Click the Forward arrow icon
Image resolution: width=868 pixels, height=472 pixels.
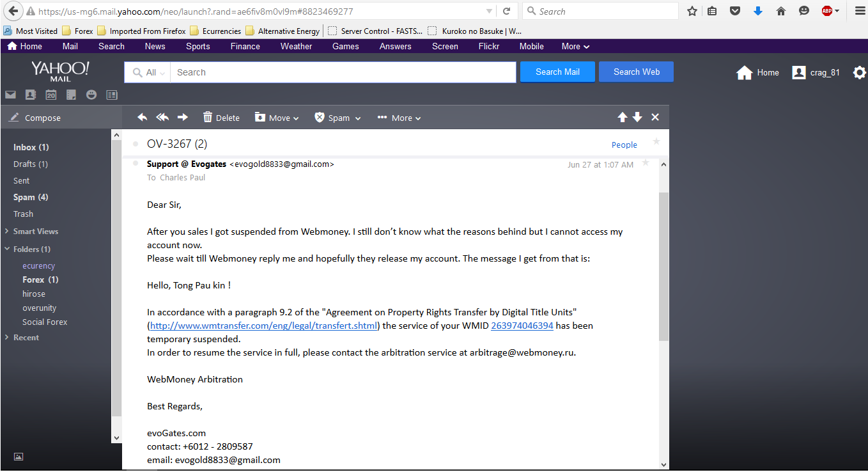click(x=183, y=117)
